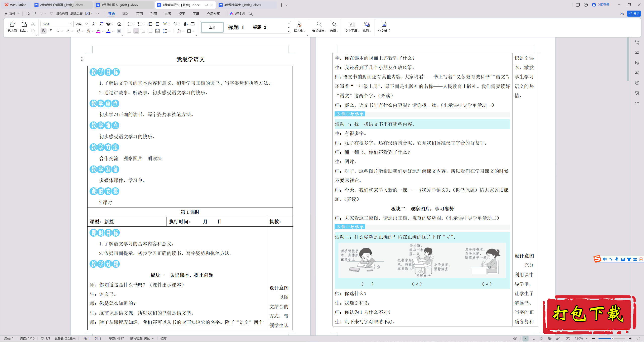Image resolution: width=644 pixels, height=342 pixels.
Task: Click the eye protection mode icon in status bar
Action: pyautogui.click(x=515, y=338)
